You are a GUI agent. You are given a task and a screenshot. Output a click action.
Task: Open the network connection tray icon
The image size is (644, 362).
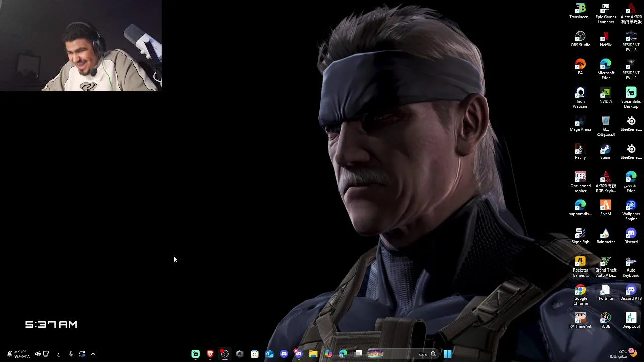(x=46, y=354)
